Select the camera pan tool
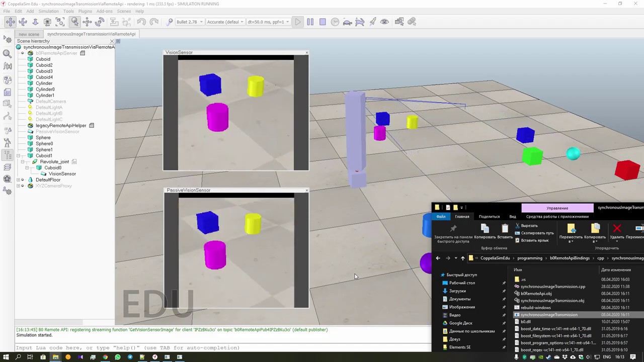644x362 pixels. click(10, 22)
